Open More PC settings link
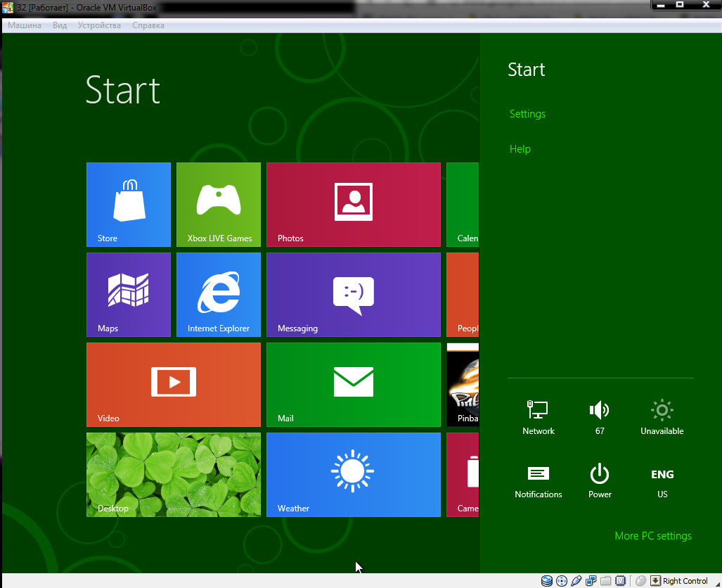722x588 pixels. coord(653,536)
